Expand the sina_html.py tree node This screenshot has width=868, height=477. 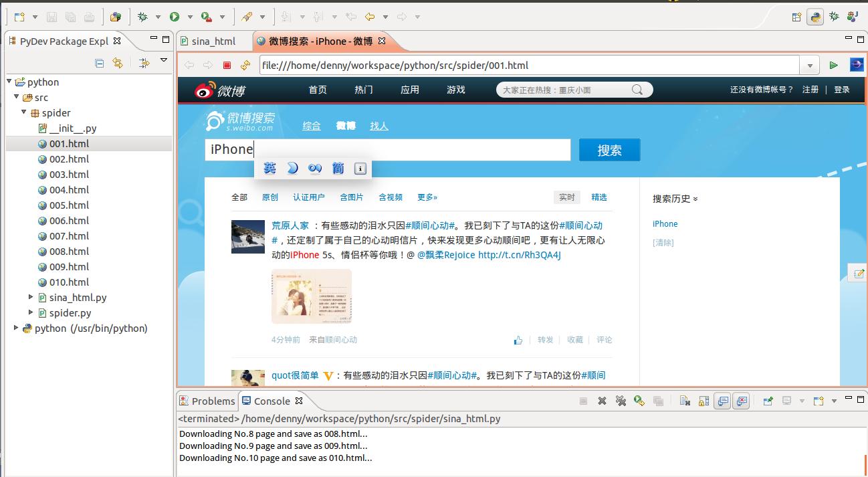click(x=31, y=297)
